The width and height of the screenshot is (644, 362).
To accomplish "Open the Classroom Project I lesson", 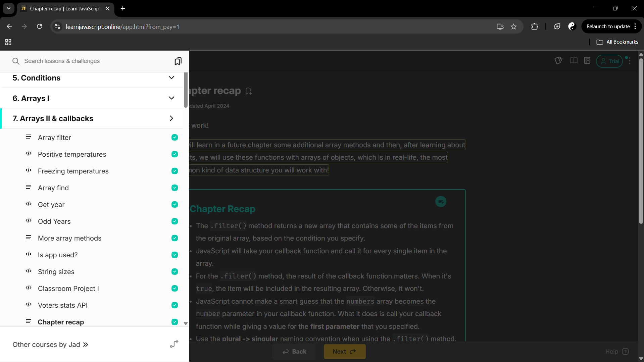I will click(x=68, y=289).
